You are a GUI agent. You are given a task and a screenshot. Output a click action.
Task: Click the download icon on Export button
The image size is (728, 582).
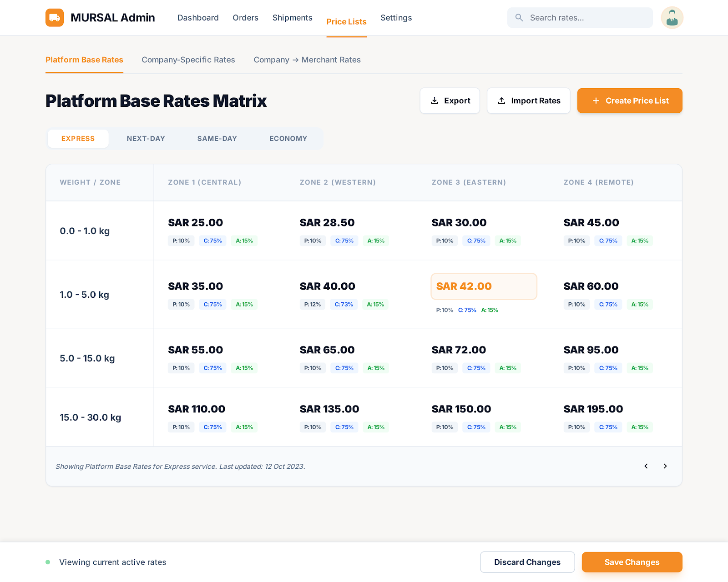(435, 100)
